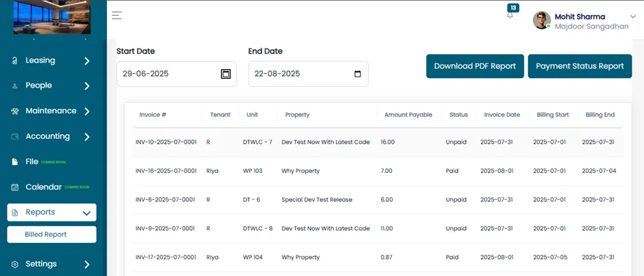Click the Majdoor Sangadhan organization name
644x276 pixels.
pyautogui.click(x=591, y=27)
